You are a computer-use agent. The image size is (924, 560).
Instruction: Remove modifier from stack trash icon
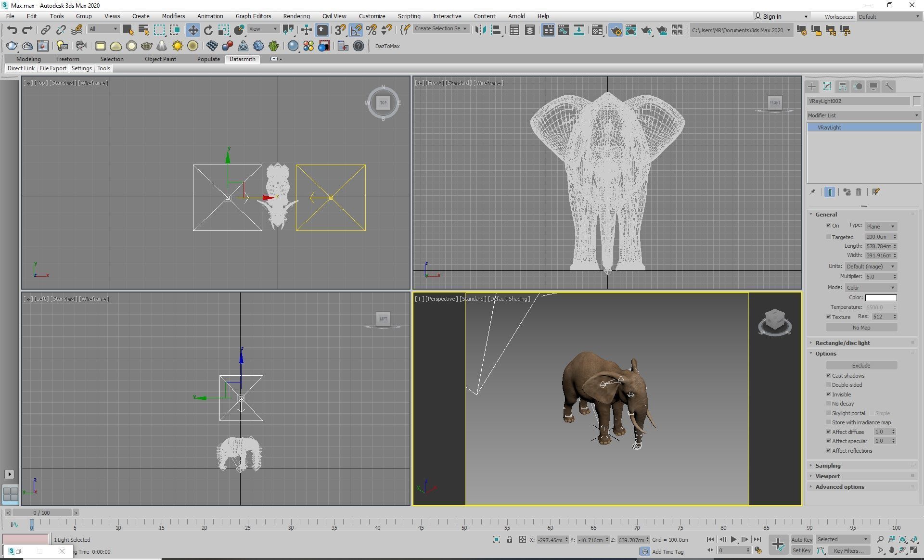coord(859,192)
